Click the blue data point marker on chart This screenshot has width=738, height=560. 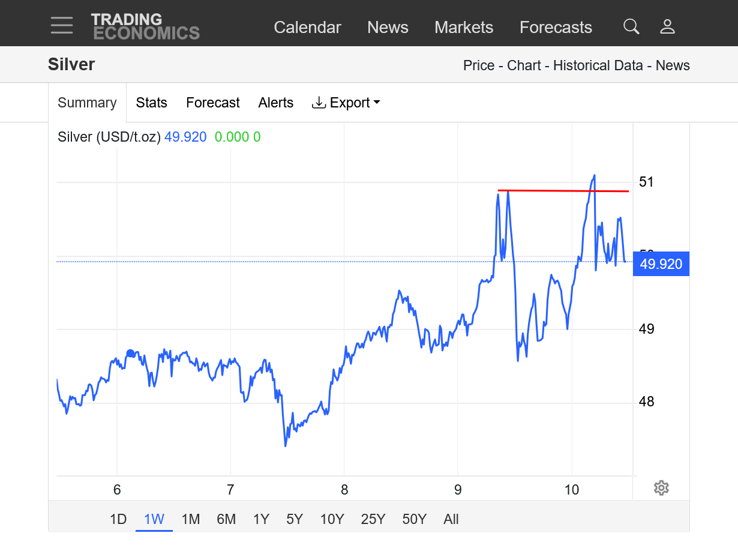[x=130, y=354]
